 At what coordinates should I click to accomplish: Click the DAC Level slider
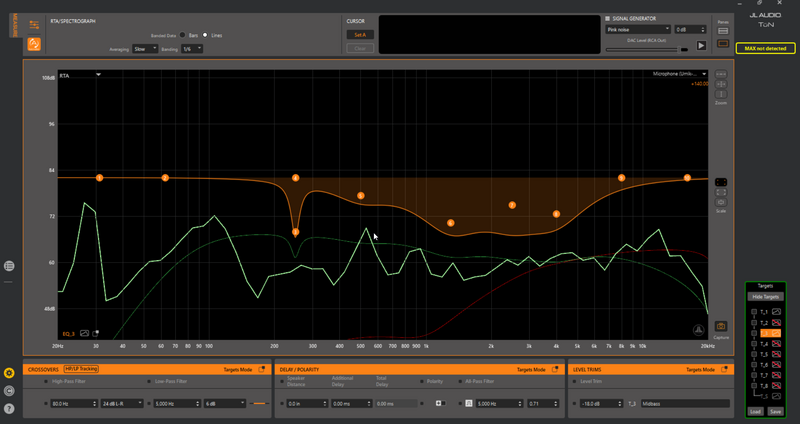pyautogui.click(x=646, y=49)
